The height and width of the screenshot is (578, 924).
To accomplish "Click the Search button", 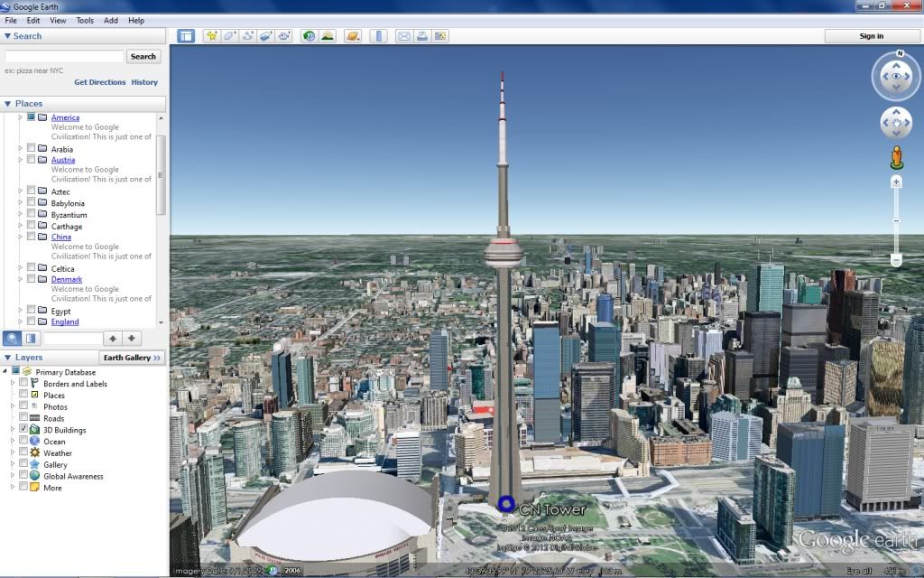I will point(143,57).
